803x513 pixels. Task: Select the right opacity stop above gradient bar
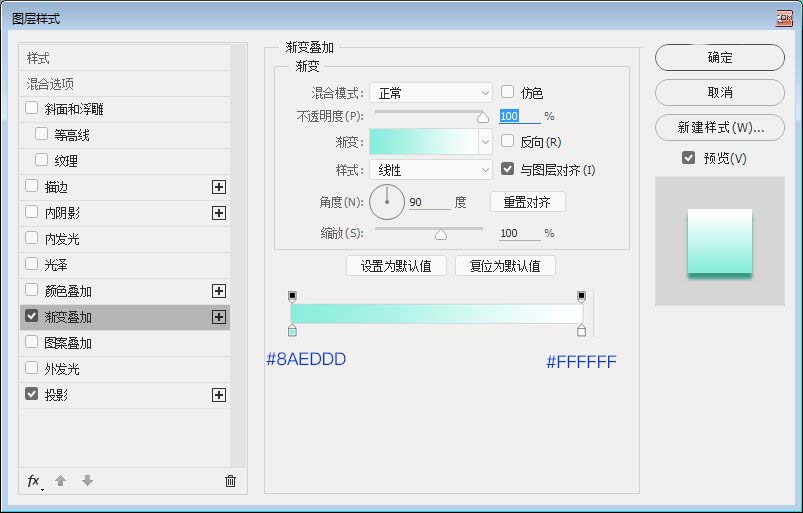581,296
